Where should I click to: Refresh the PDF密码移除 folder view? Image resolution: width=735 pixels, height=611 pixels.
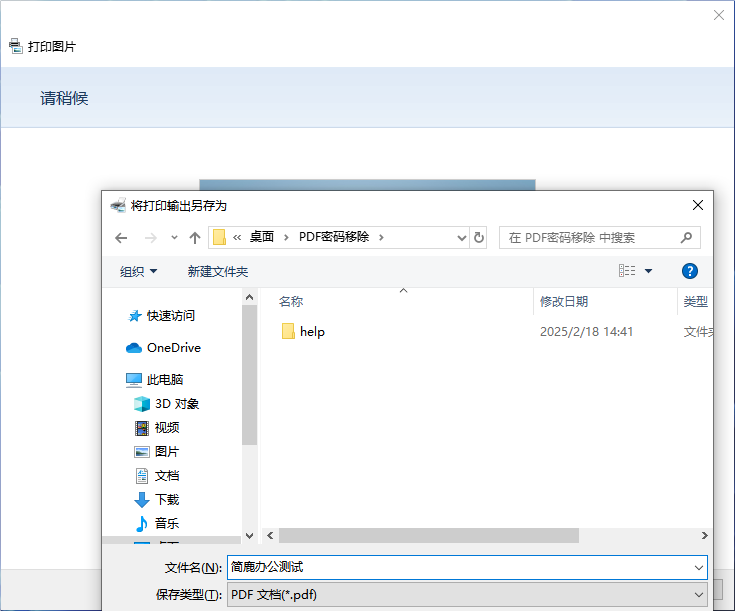479,237
